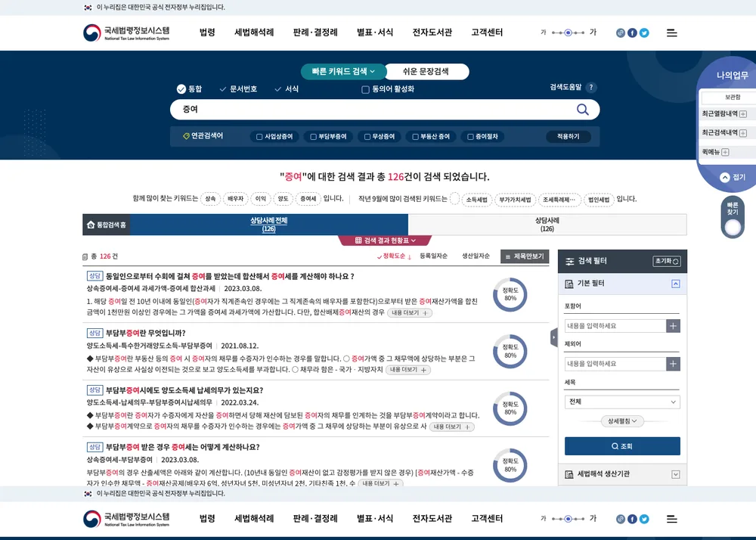Check the 무상증여 related keyword
Image resolution: width=756 pixels, height=540 pixels.
coord(367,137)
